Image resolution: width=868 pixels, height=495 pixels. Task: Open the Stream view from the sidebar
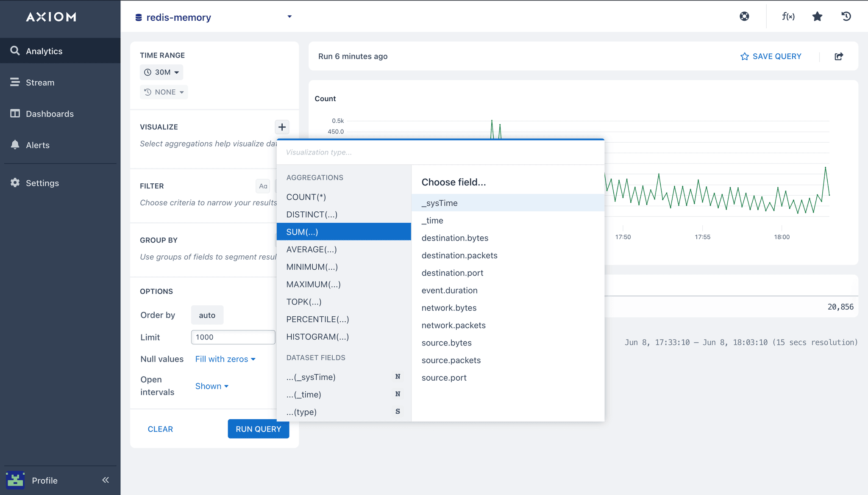[40, 82]
